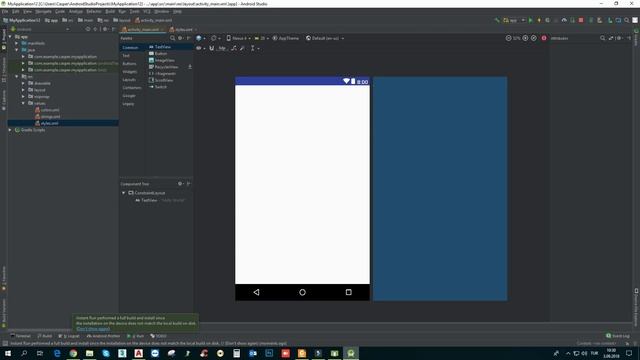The width and height of the screenshot is (640, 360).
Task: Switch to the activity_main.xml editor tab
Action: pyautogui.click(x=142, y=29)
